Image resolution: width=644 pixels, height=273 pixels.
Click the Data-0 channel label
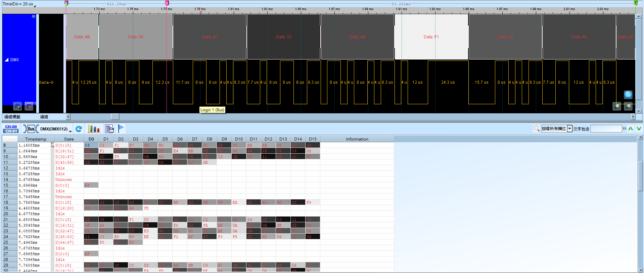click(x=46, y=82)
